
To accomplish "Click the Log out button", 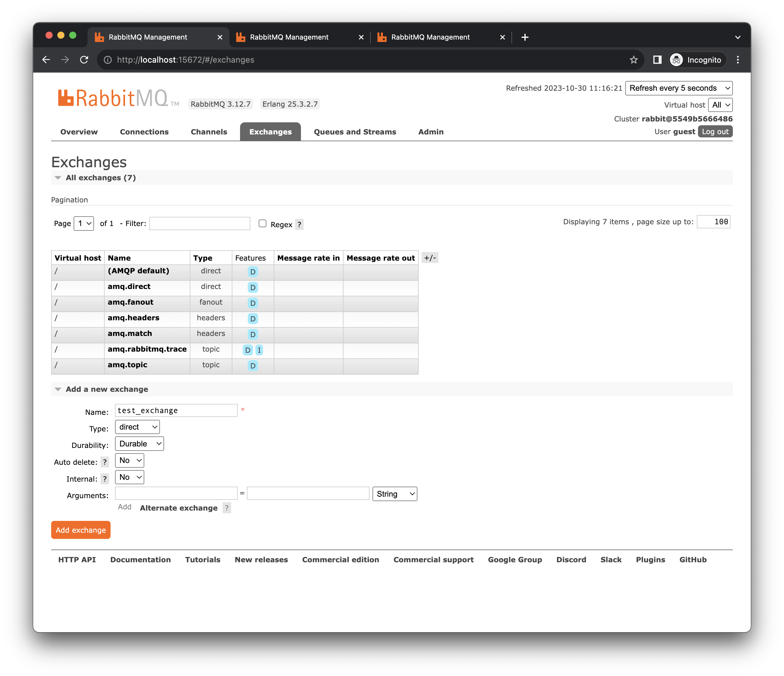I will pyautogui.click(x=715, y=131).
